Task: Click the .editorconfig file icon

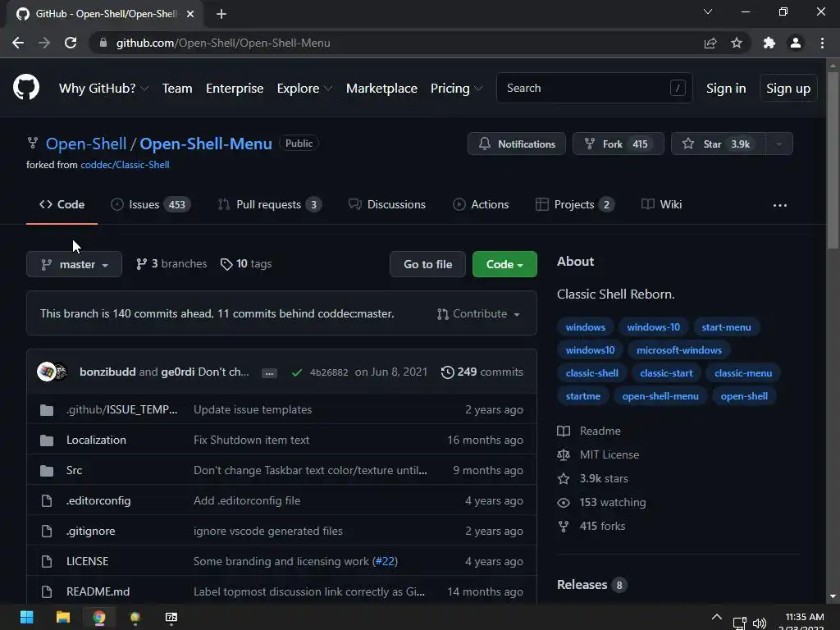Action: [x=47, y=501]
